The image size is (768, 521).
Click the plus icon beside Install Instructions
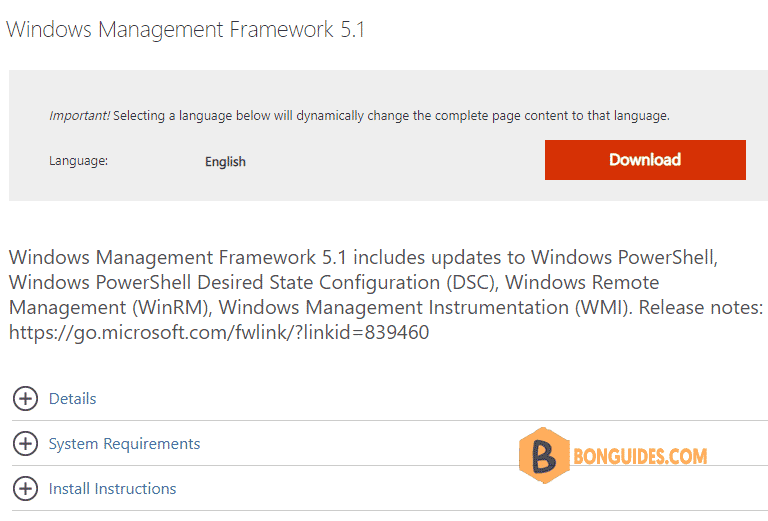coord(25,489)
